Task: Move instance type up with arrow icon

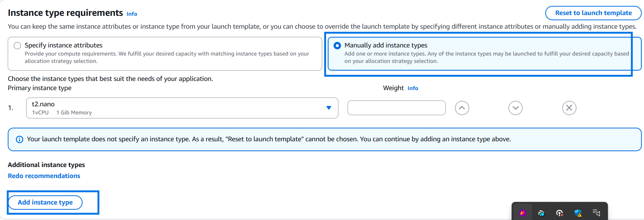Action: point(462,108)
